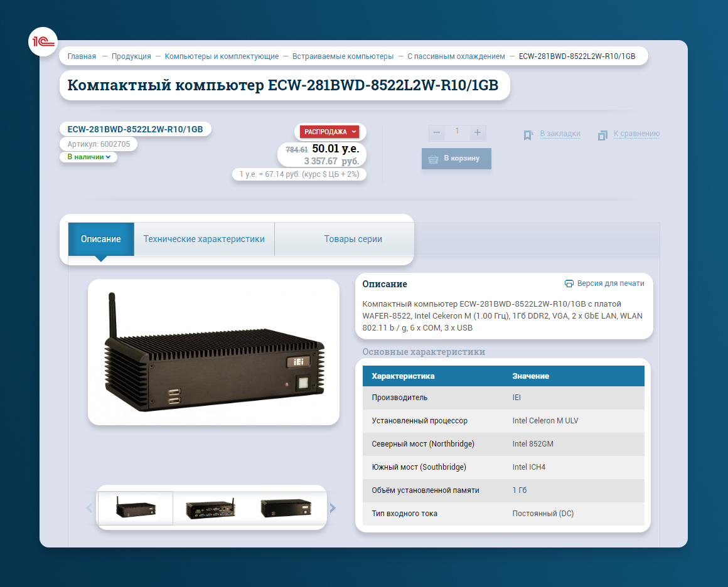Click the 1 Гб memory value
Screen dimensions: 728x587
coord(520,490)
